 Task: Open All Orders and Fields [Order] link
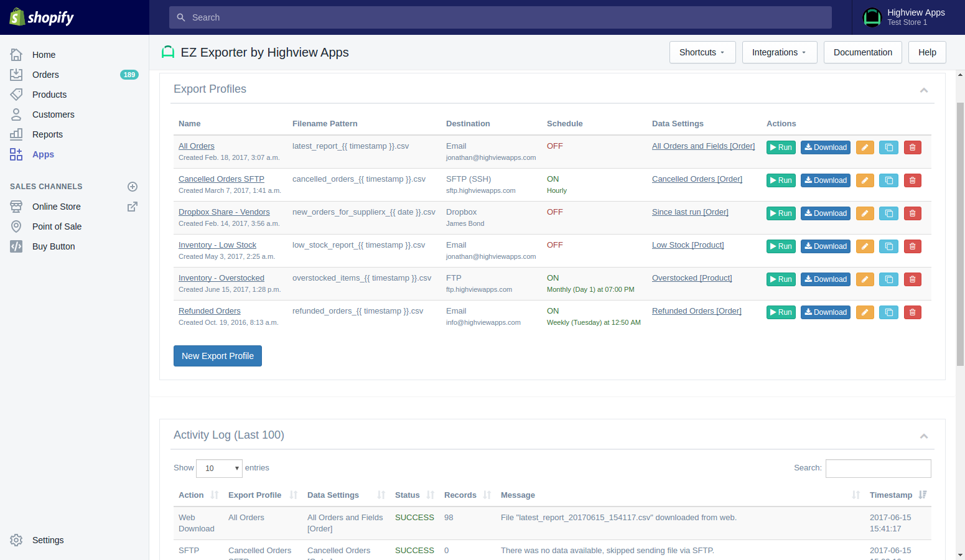pos(703,146)
